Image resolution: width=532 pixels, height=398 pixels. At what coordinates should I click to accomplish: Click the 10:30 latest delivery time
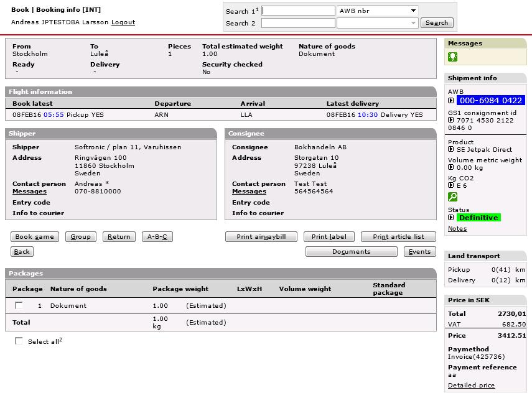tap(368, 114)
